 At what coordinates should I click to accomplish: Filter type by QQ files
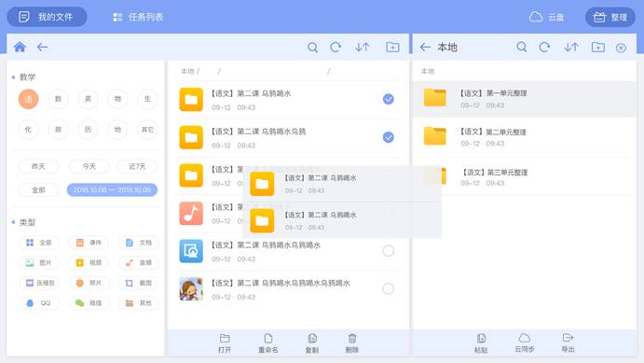click(x=38, y=303)
